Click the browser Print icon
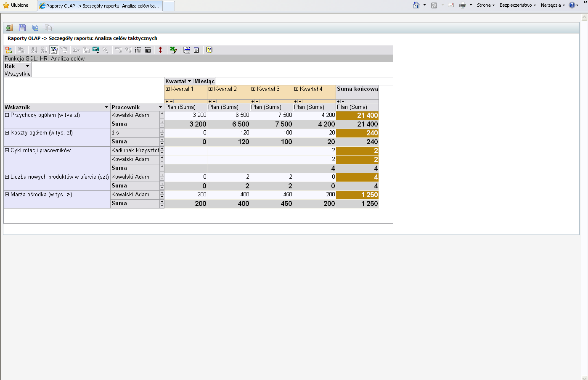The width and height of the screenshot is (588, 380). coord(463,5)
